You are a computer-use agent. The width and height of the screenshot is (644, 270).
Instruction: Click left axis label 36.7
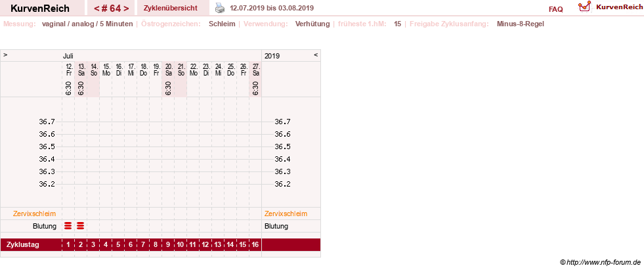click(x=47, y=122)
